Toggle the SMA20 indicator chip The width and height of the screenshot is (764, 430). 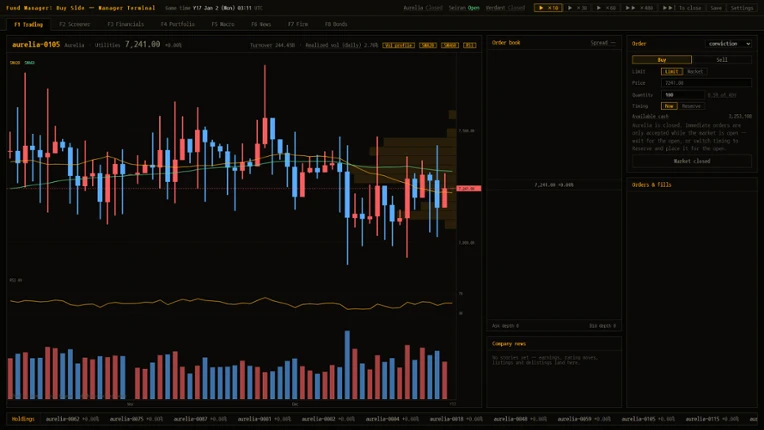pos(428,45)
